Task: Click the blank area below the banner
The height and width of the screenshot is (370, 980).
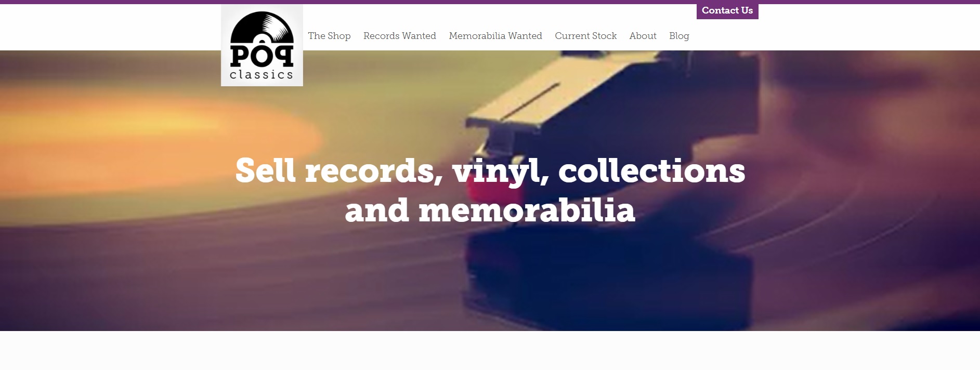Action: click(490, 351)
